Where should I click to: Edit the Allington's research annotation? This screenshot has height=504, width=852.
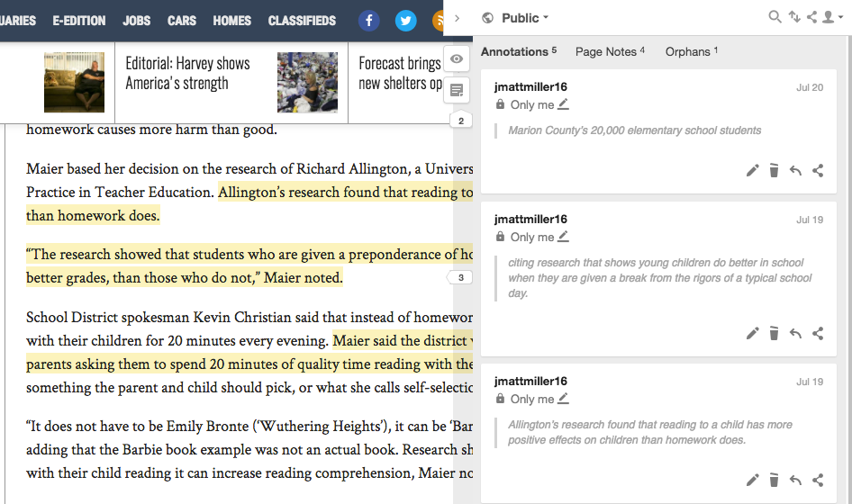(753, 480)
